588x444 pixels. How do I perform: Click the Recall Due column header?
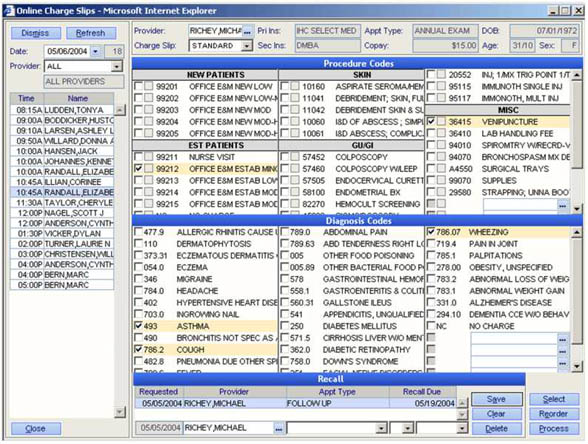click(422, 392)
